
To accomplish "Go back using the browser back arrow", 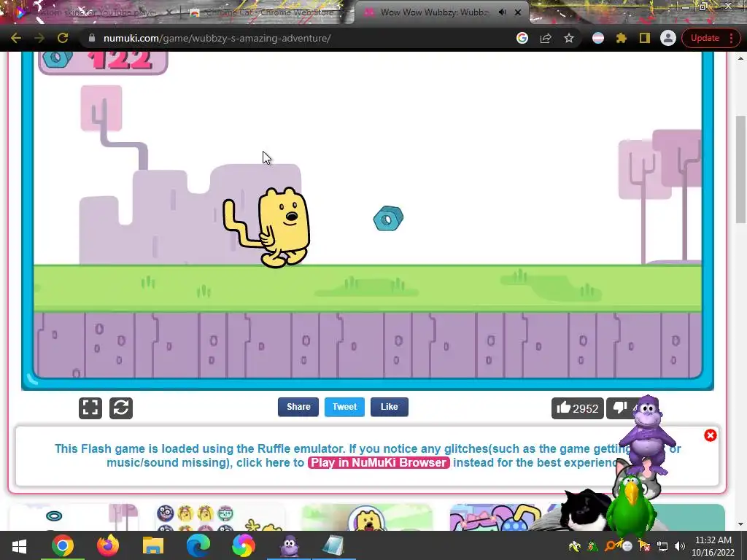I will pyautogui.click(x=16, y=38).
